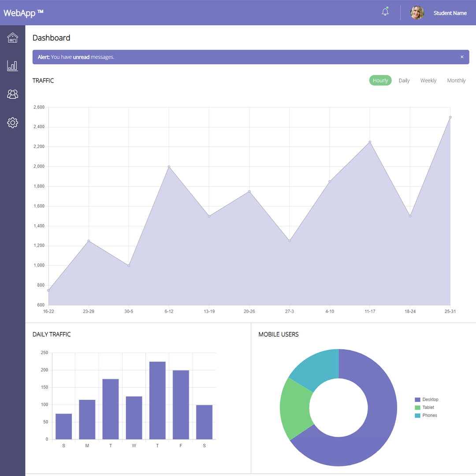Screen dimensions: 476x476
Task: Open the bar chart analytics sidebar icon
Action: pos(12,66)
